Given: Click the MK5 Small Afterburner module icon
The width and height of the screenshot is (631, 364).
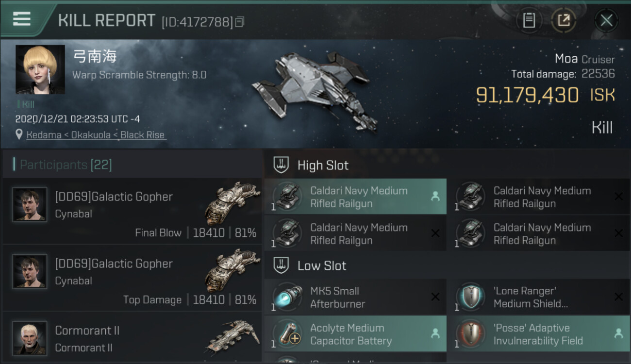Looking at the screenshot, I should (x=287, y=297).
